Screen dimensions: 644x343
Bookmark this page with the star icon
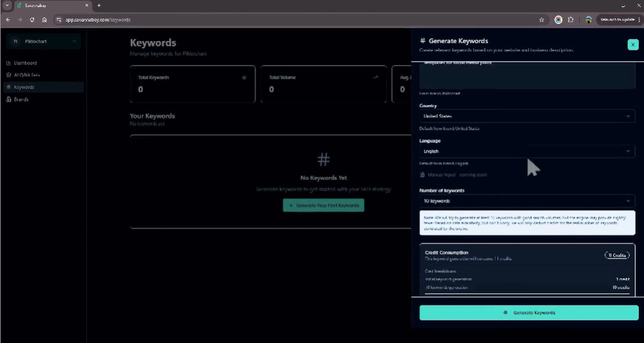(x=542, y=20)
